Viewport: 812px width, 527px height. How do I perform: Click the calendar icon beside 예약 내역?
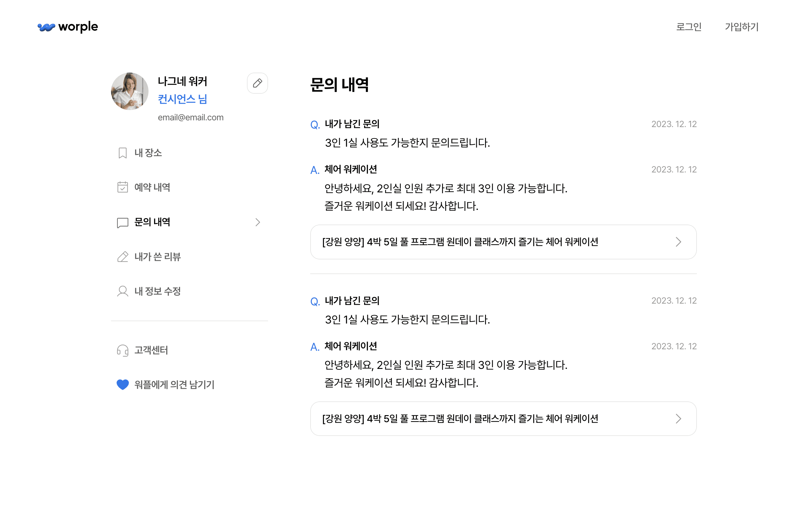[x=122, y=187]
